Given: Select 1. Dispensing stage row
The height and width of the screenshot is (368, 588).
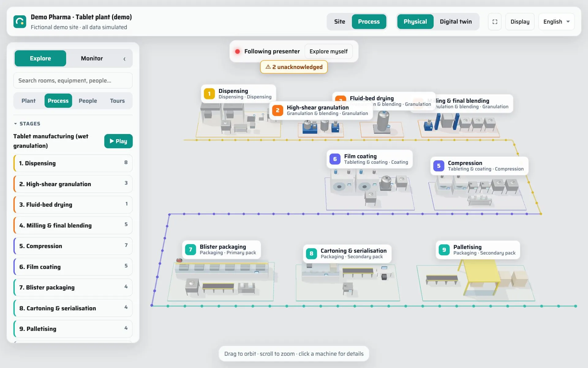Looking at the screenshot, I should 73,163.
